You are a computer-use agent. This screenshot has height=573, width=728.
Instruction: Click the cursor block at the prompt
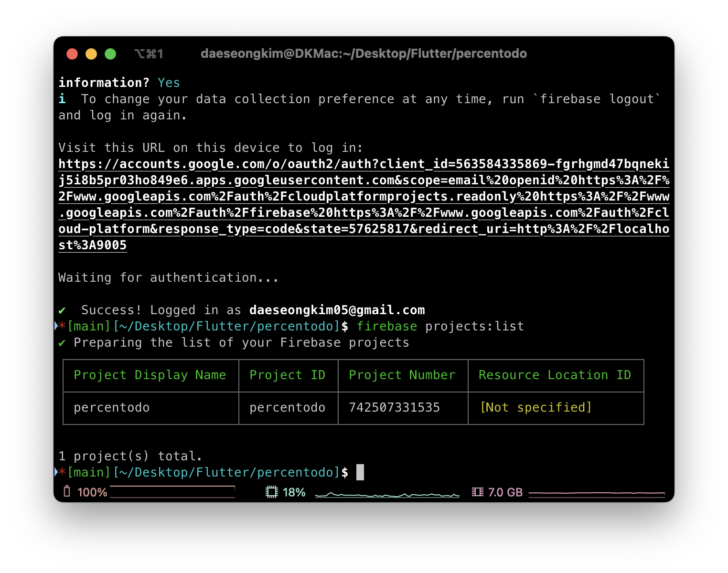pyautogui.click(x=360, y=472)
